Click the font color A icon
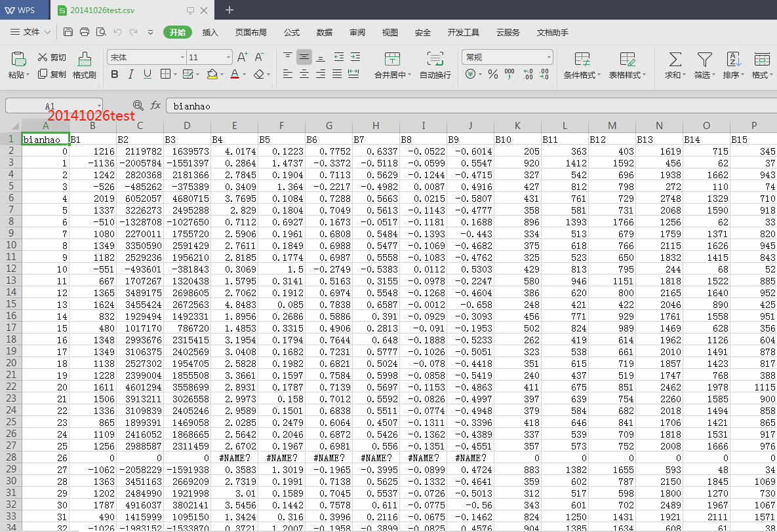The image size is (777, 532). point(235,74)
